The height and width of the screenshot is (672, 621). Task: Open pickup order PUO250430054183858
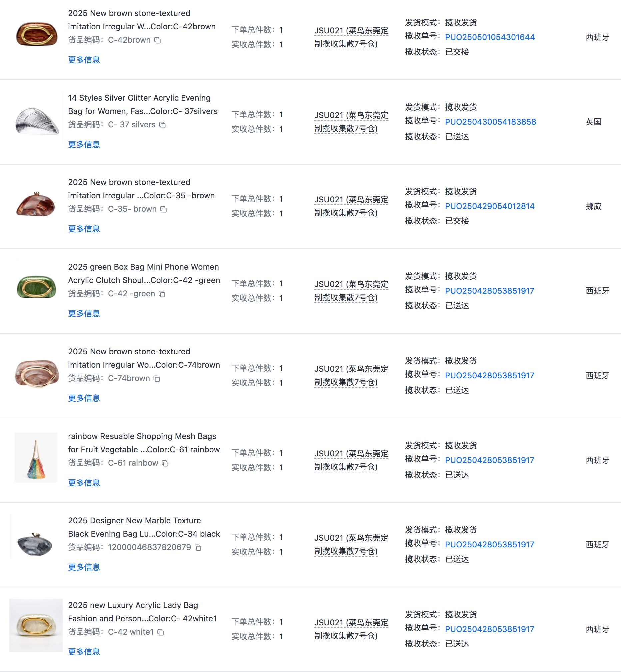tap(490, 122)
